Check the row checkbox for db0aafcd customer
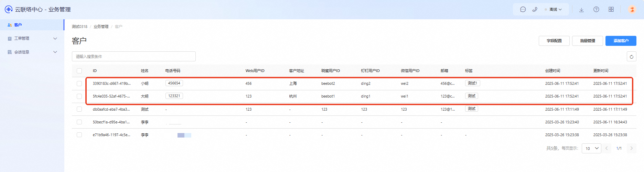Image resolution: width=644 pixels, height=172 pixels. [x=79, y=109]
